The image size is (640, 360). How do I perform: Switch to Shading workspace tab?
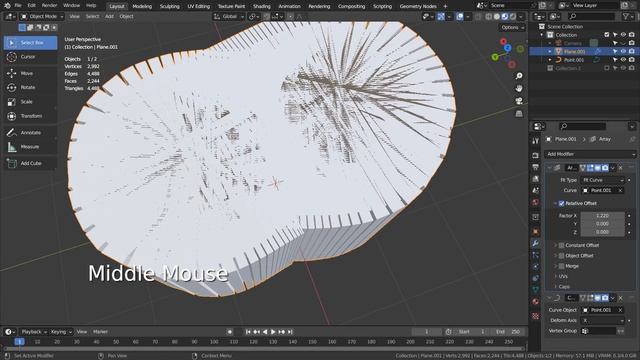pos(262,6)
